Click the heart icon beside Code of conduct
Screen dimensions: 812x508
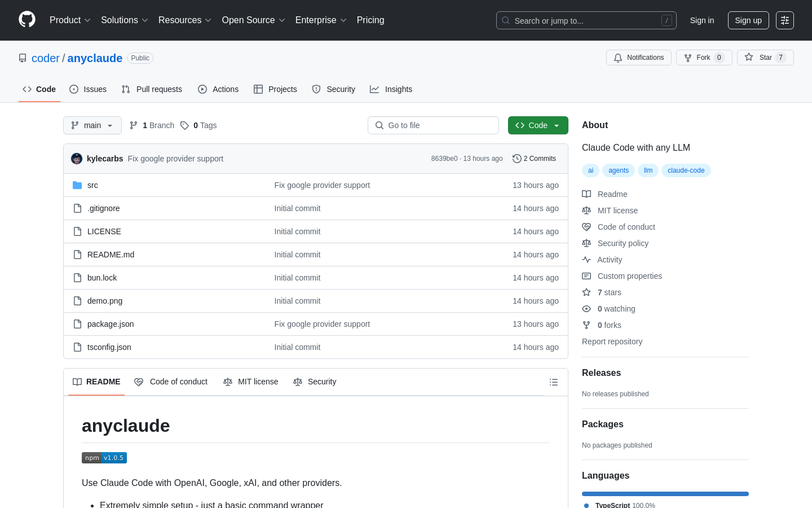coord(586,227)
